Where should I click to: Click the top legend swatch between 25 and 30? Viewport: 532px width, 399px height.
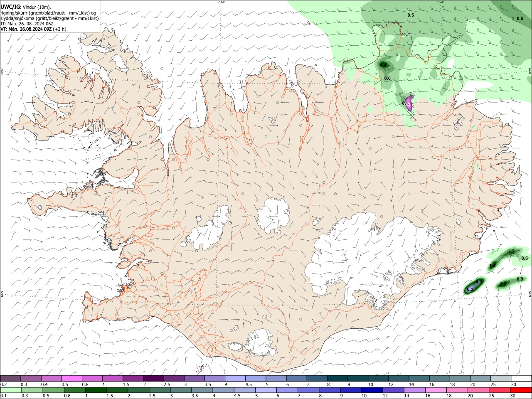[500, 378]
